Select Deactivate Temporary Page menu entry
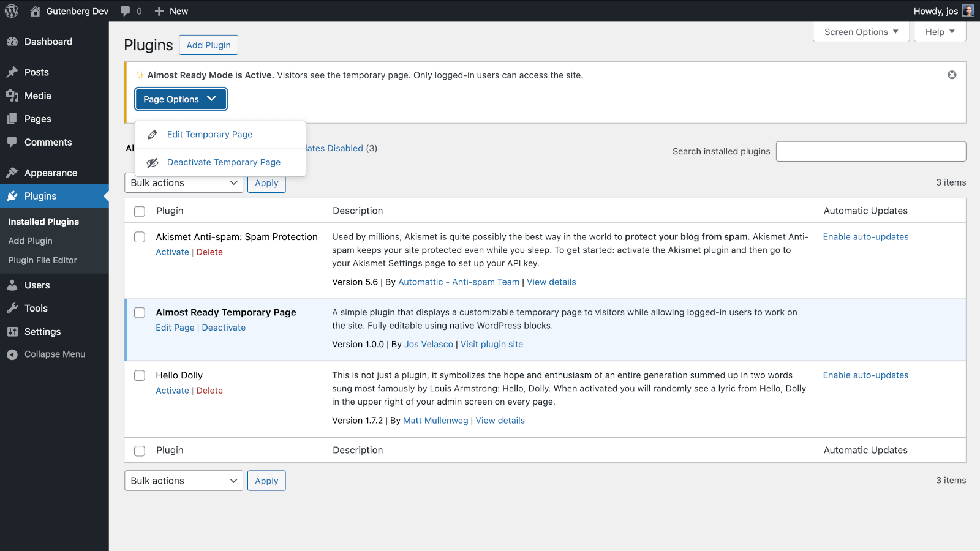Image resolution: width=980 pixels, height=551 pixels. [x=224, y=162]
